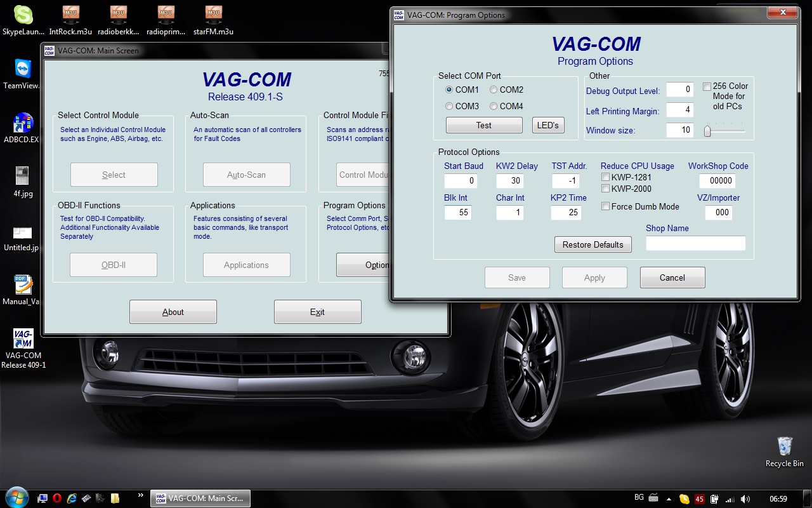Launch Internet Explorer from quick launch
This screenshot has height=508, width=812.
[x=72, y=498]
